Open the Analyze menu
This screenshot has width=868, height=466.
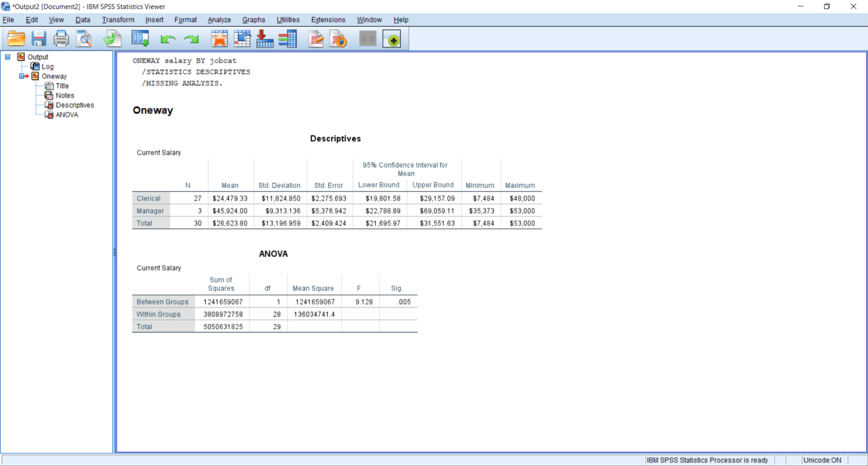click(x=219, y=19)
